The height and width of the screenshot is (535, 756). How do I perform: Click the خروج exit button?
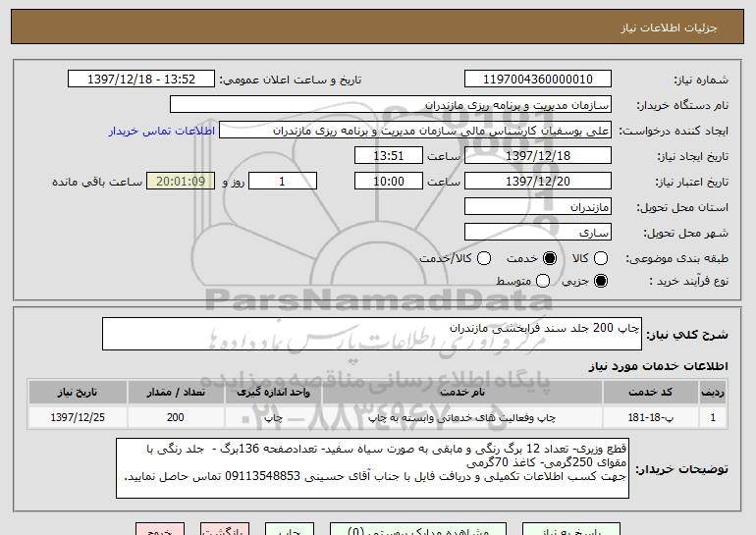[160, 529]
